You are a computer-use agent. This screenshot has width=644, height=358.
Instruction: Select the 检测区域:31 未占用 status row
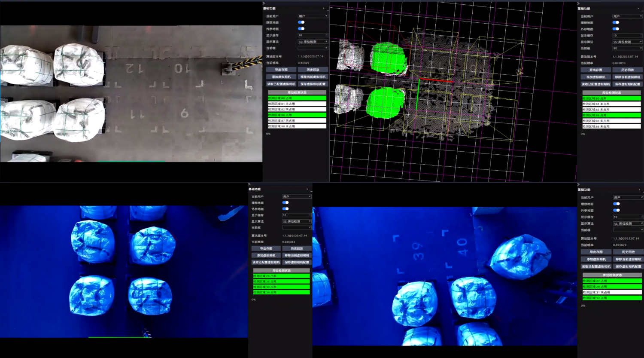(612, 292)
